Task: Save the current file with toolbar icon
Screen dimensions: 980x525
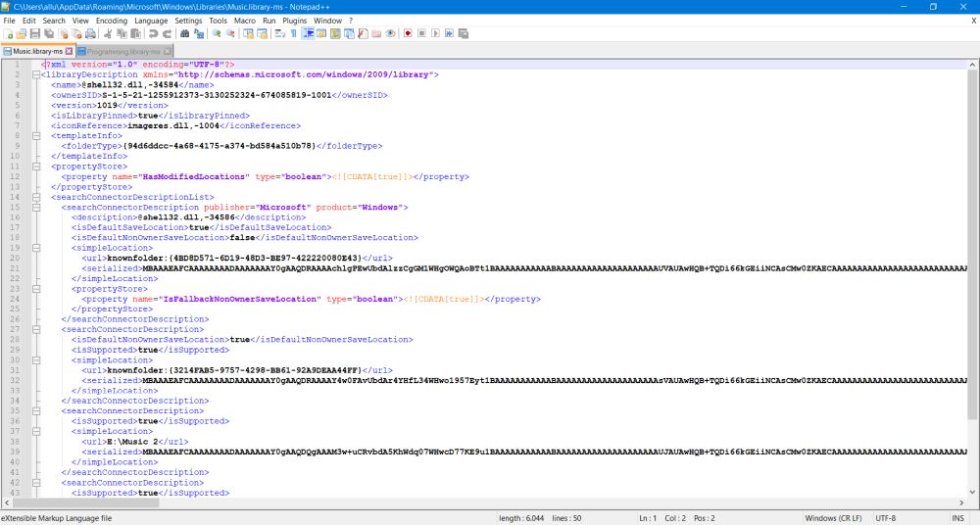Action: coord(35,33)
